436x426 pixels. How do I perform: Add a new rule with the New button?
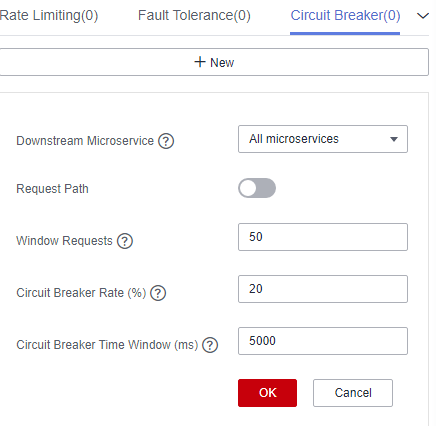[x=214, y=62]
